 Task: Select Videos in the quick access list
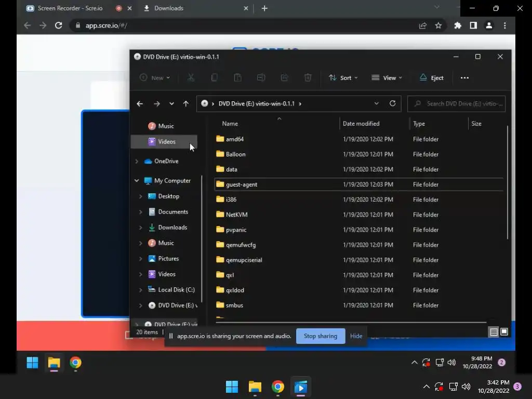click(x=164, y=141)
